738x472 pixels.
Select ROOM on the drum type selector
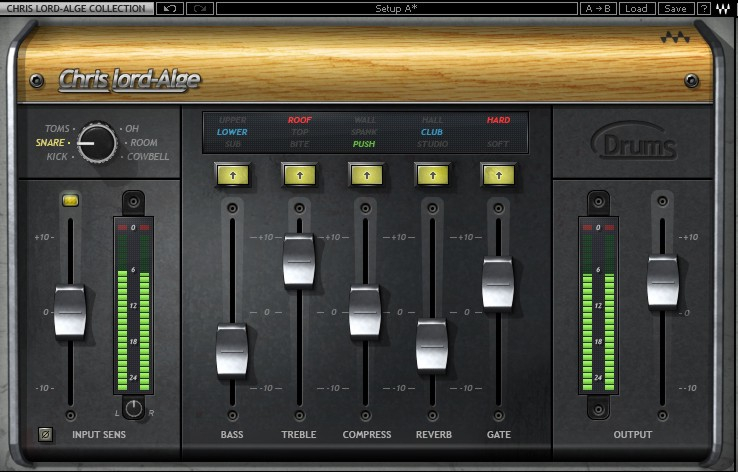click(144, 143)
